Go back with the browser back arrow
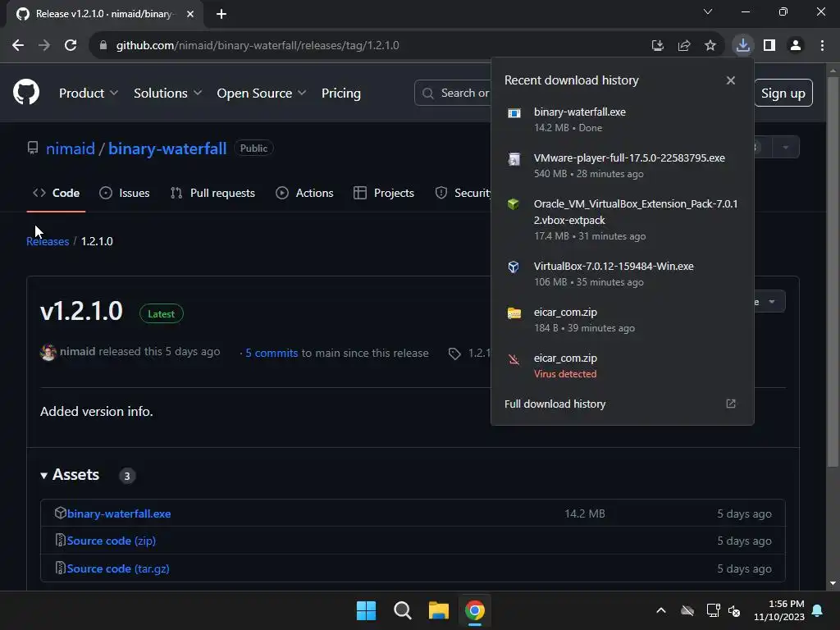This screenshot has height=630, width=840. (18, 46)
